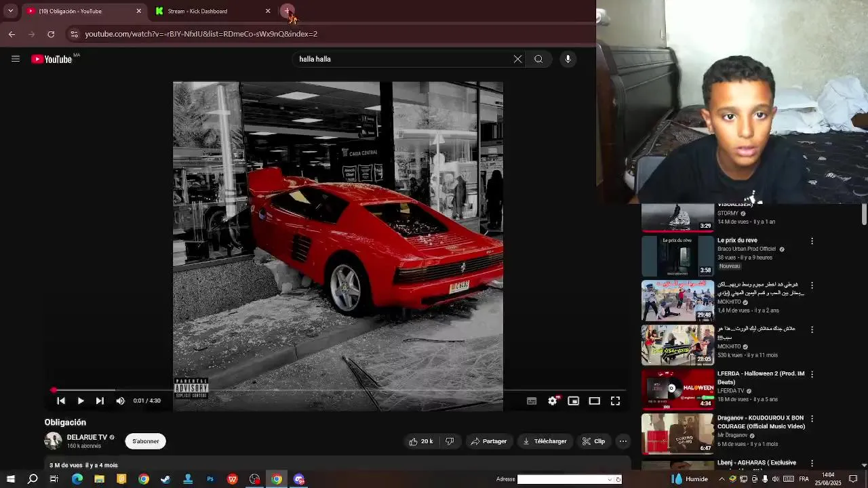Image resolution: width=868 pixels, height=488 pixels.
Task: Show hidden system tray icons
Action: pos(722,479)
